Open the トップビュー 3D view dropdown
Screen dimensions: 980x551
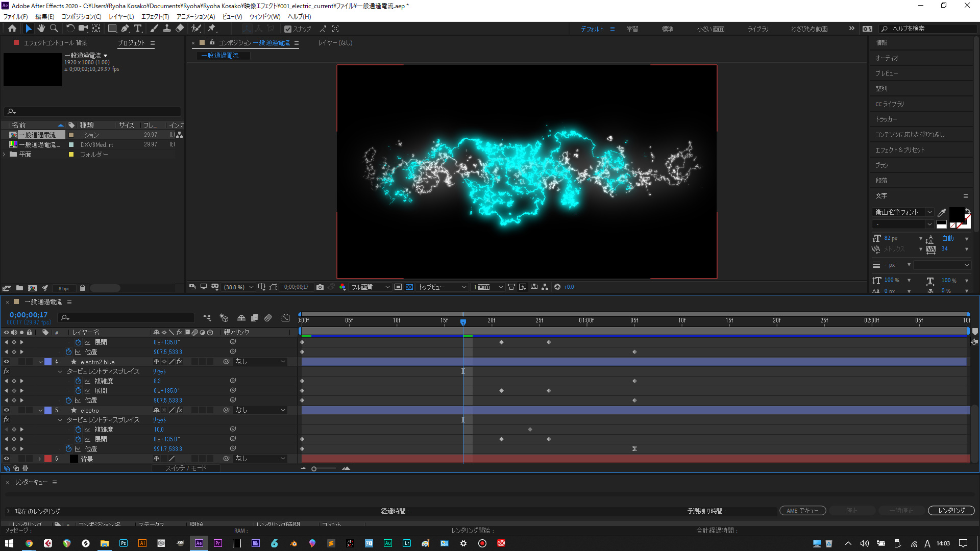point(442,287)
